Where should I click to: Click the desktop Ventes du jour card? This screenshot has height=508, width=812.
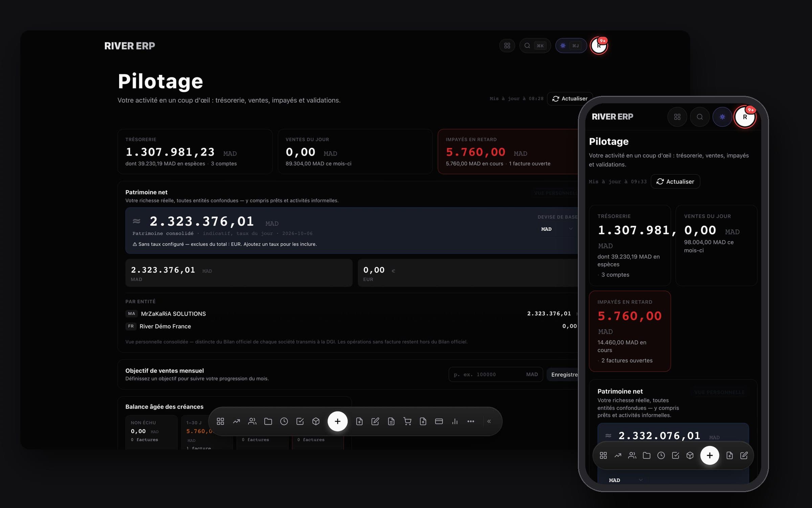click(355, 151)
